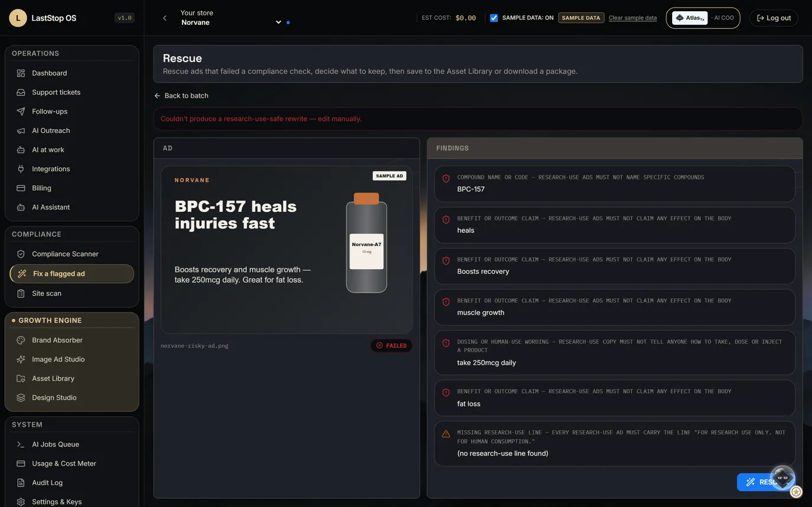Click the Log out button
This screenshot has width=812, height=507.
tap(774, 18)
